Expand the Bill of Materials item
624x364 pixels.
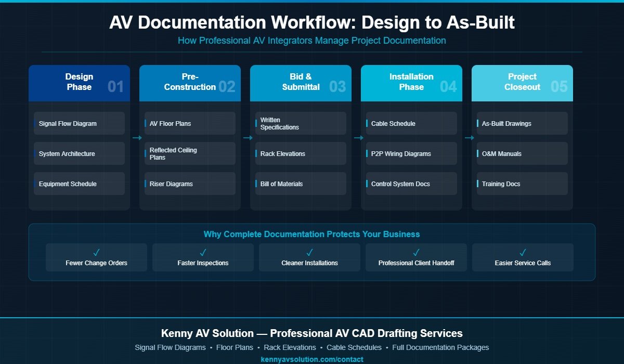(x=301, y=184)
